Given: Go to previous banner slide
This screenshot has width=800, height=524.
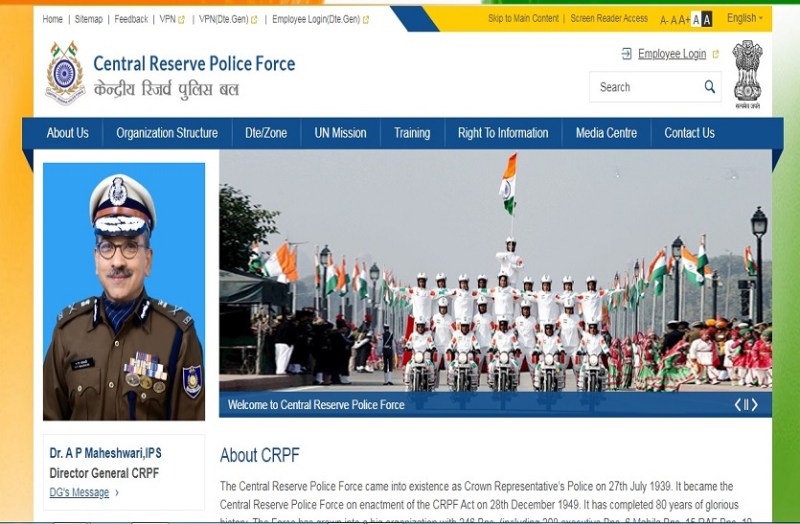Looking at the screenshot, I should [x=737, y=405].
